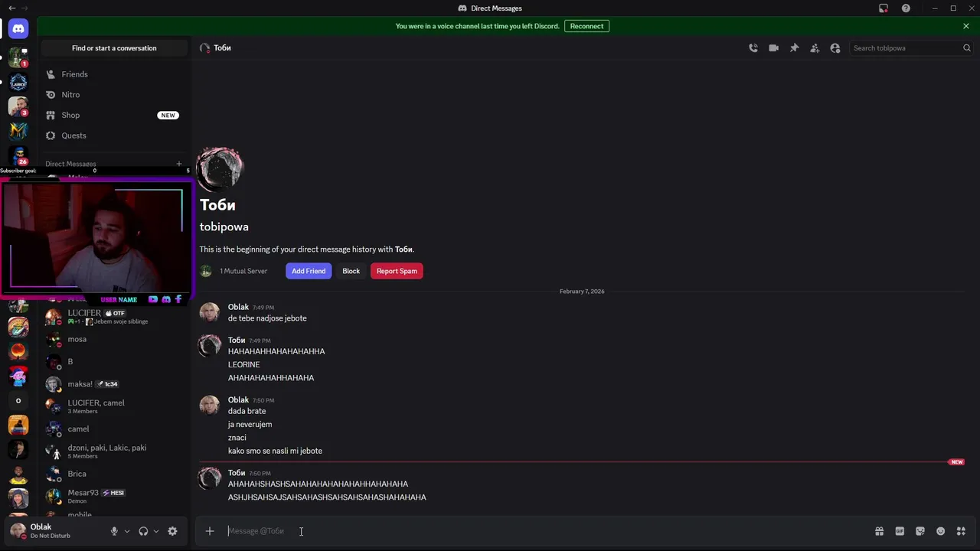The height and width of the screenshot is (551, 980).
Task: Open Nitro page
Action: click(114, 95)
